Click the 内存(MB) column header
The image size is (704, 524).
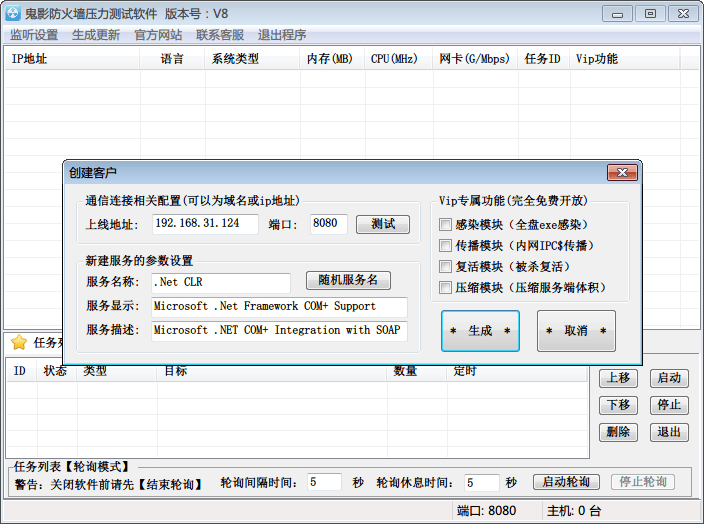(333, 59)
